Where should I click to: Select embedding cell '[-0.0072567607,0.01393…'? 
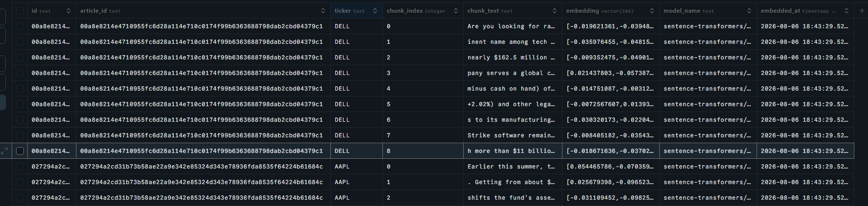[611, 104]
